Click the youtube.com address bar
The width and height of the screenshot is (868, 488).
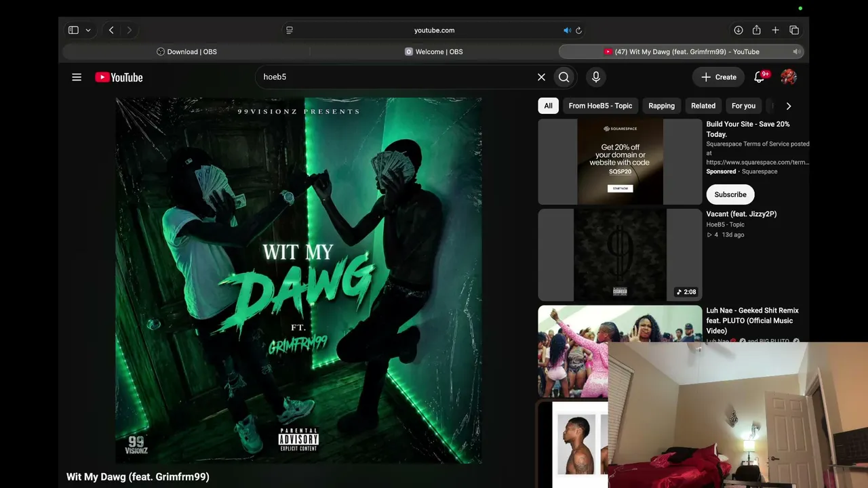click(434, 30)
